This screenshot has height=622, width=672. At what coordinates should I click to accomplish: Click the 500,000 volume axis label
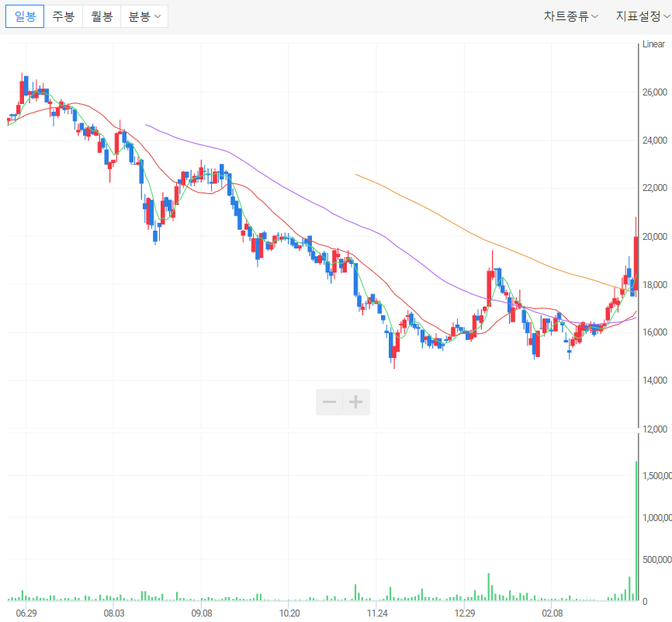tap(657, 559)
